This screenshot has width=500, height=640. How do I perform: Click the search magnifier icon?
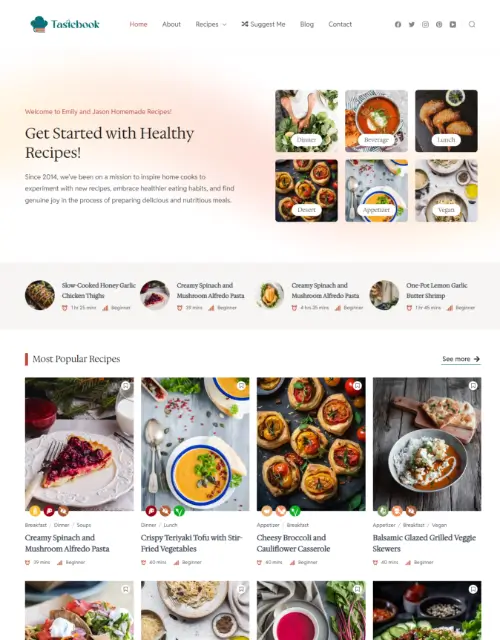(472, 24)
